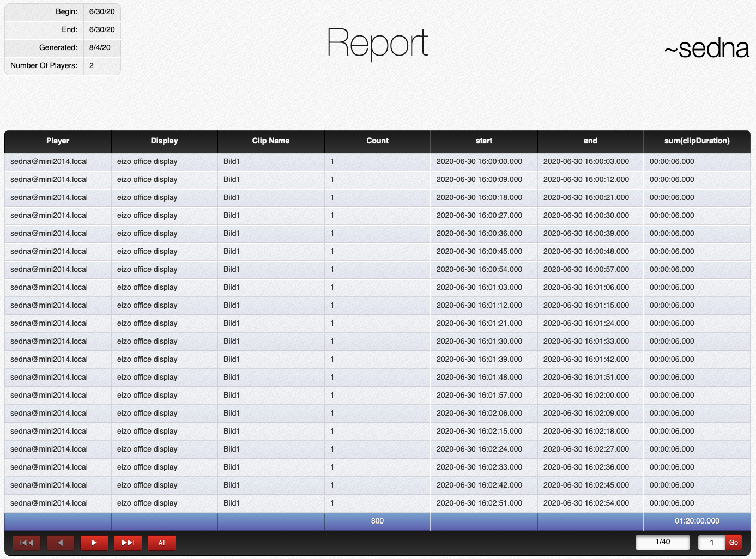This screenshot has width=756, height=559.
Task: Click the Count column header
Action: pyautogui.click(x=377, y=141)
